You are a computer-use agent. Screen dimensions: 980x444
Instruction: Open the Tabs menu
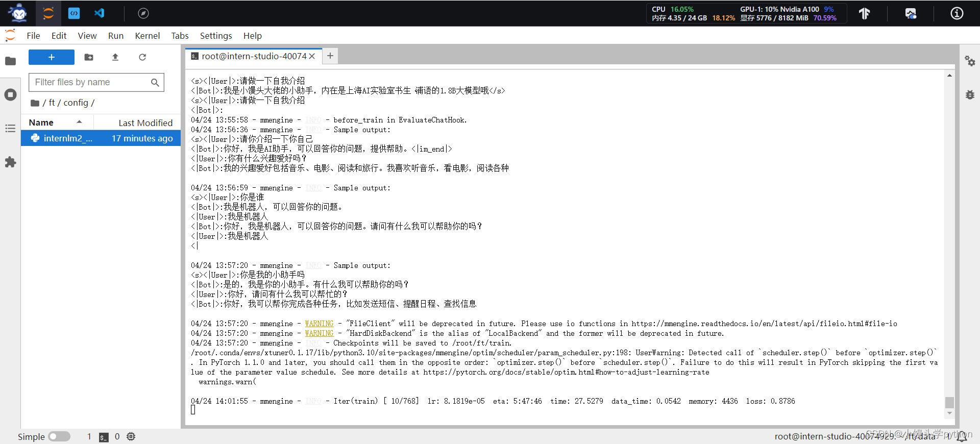click(180, 36)
